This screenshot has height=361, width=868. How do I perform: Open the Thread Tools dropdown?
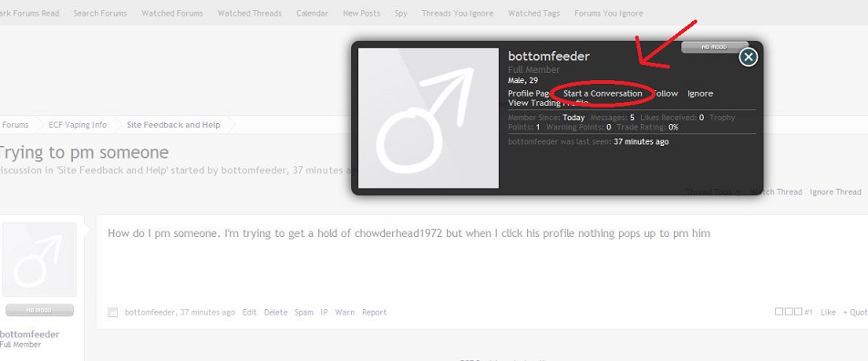click(714, 191)
